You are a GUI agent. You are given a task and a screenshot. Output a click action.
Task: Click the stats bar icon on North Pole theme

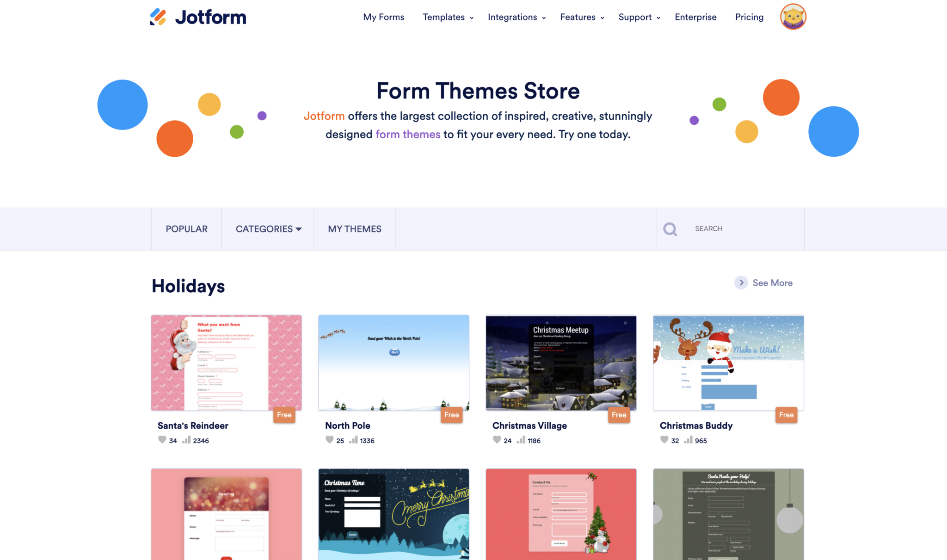pos(354,440)
